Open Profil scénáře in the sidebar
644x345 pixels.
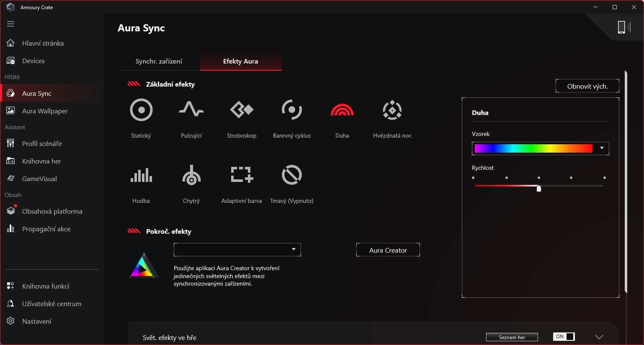[x=52, y=143]
